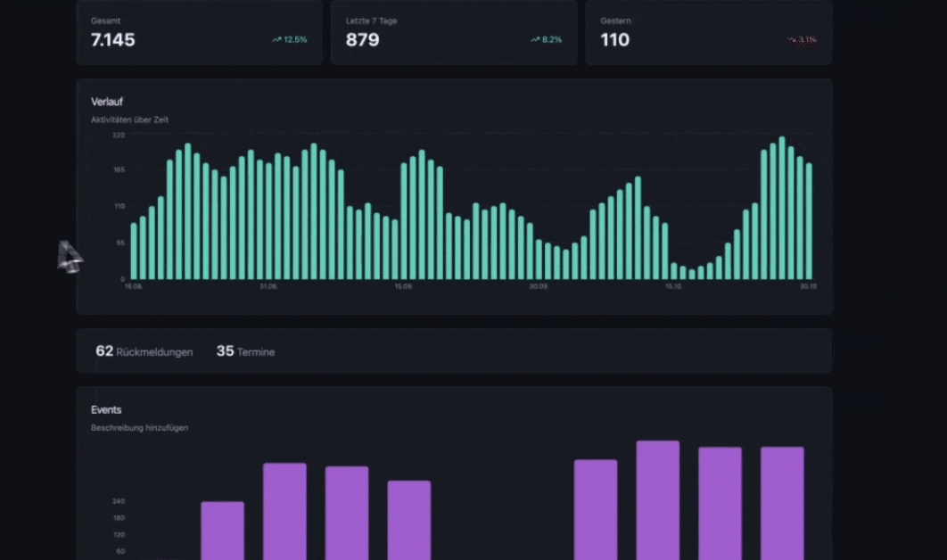Click the 165 label on Verlauf axis
This screenshot has width=947, height=560.
(119, 169)
